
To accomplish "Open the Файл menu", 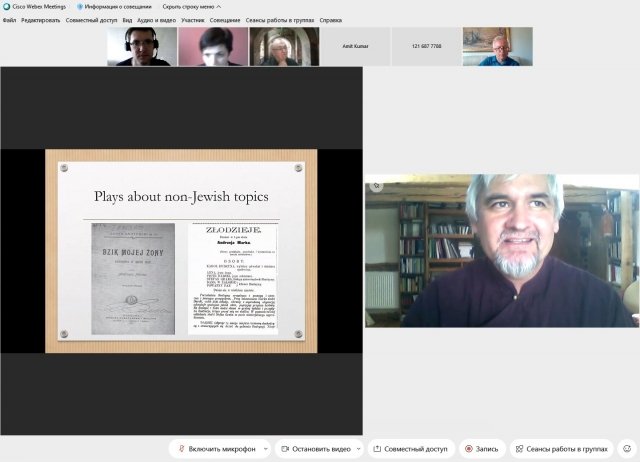I will coord(9,20).
